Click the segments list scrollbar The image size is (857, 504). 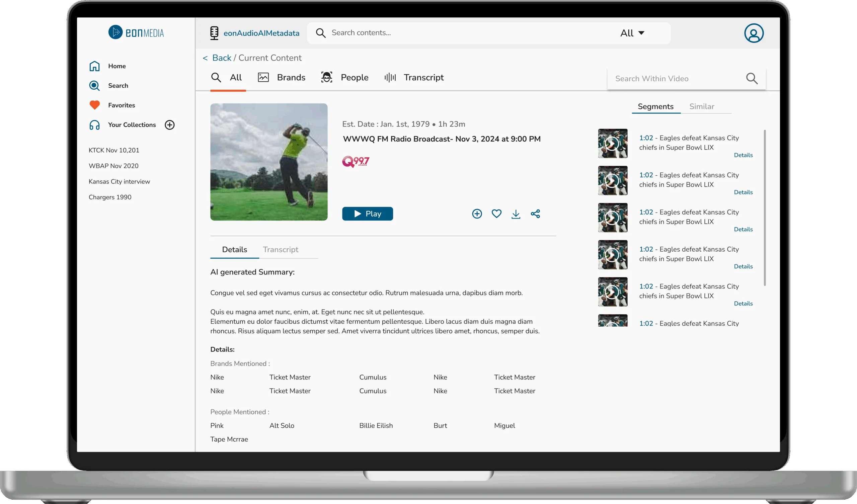tap(765, 207)
